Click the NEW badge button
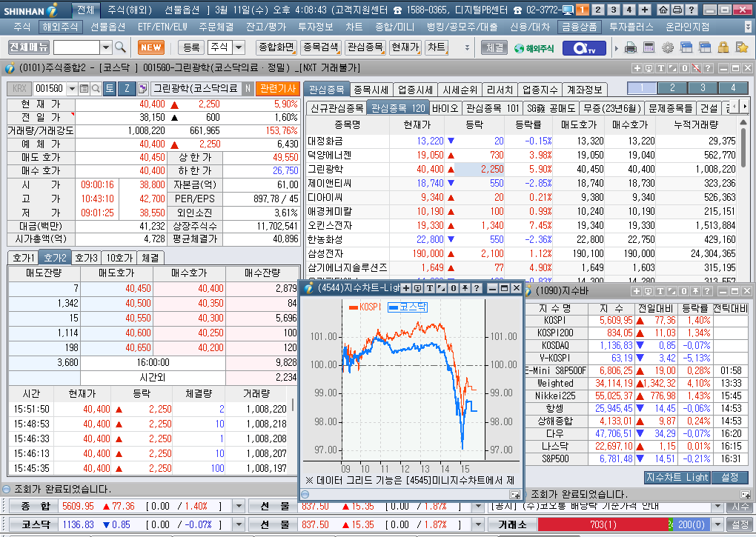This screenshot has width=756, height=537. [151, 47]
